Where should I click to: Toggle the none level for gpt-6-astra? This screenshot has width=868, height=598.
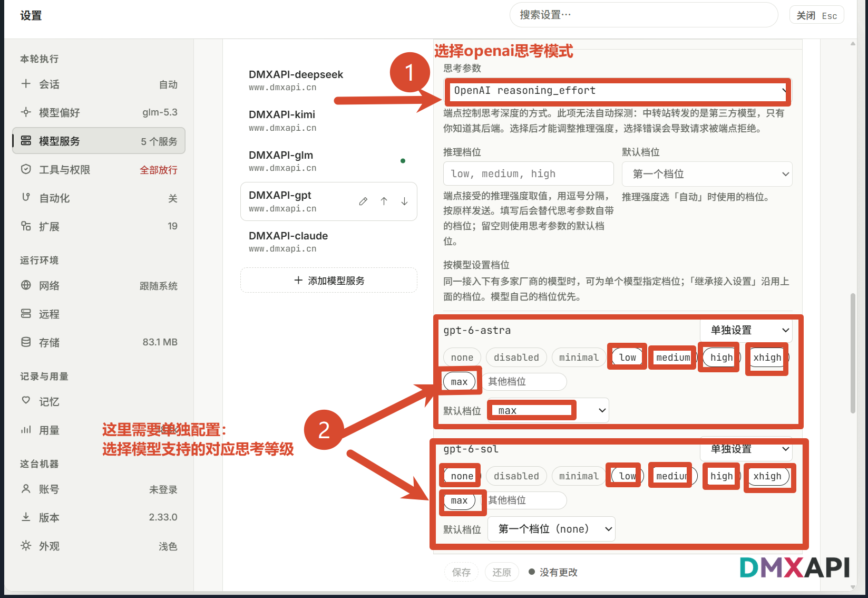click(462, 358)
